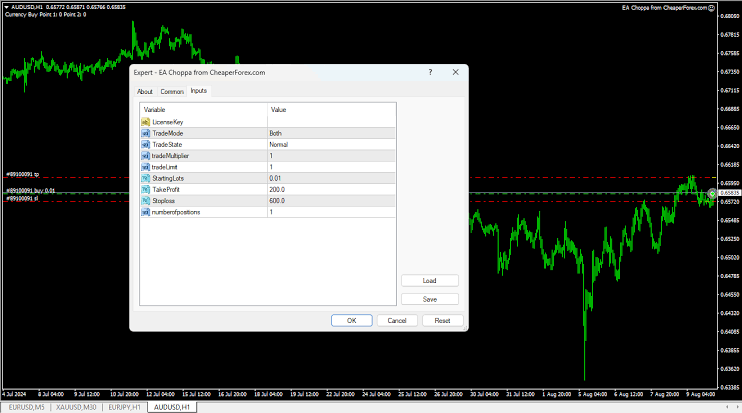Open the XAUUSD,M30 chart tab

tap(76, 407)
